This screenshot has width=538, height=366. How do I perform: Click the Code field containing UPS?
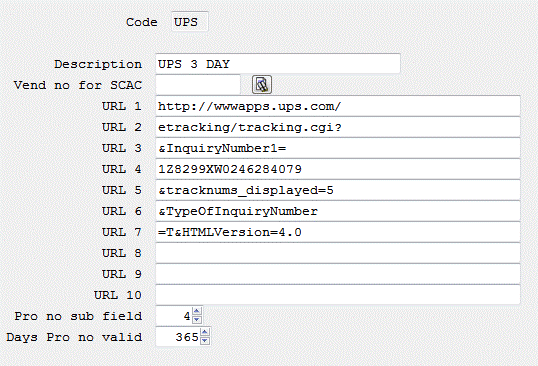[x=190, y=22]
